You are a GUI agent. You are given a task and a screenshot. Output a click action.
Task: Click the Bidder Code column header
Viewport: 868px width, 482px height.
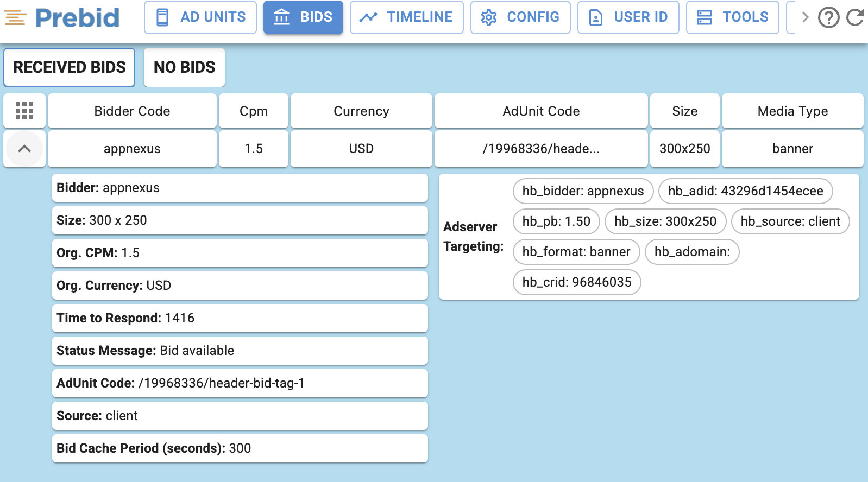[133, 111]
